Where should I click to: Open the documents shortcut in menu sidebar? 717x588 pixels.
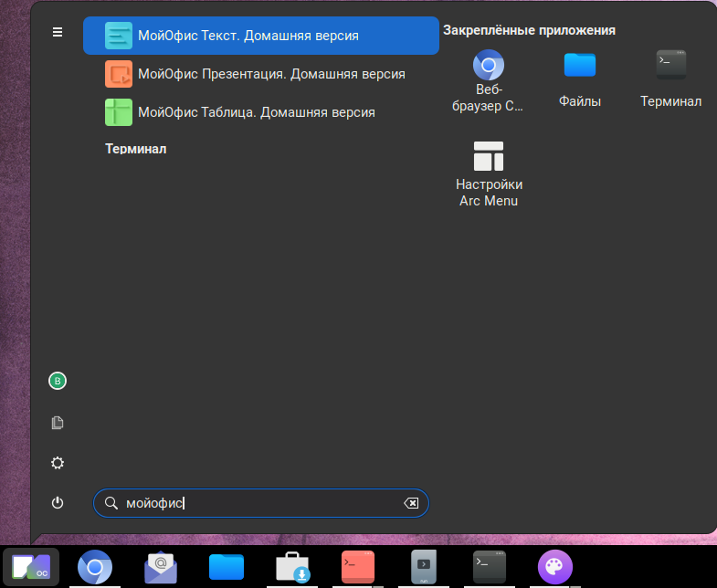58,423
